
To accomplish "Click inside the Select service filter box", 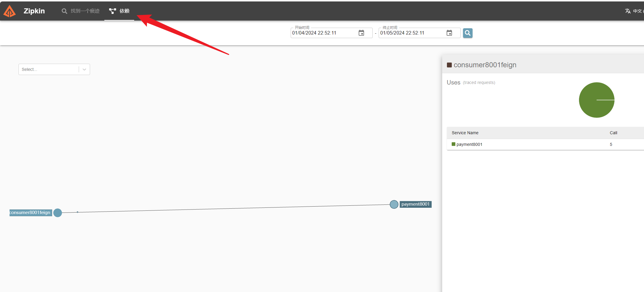I will click(x=48, y=69).
